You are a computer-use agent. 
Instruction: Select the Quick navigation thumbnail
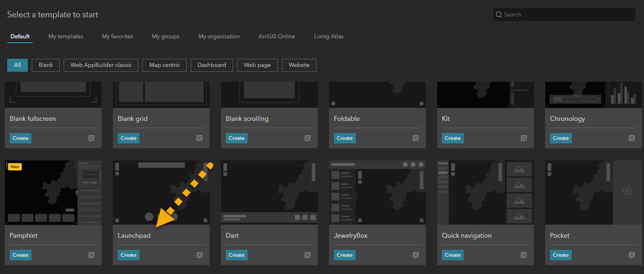(486, 193)
